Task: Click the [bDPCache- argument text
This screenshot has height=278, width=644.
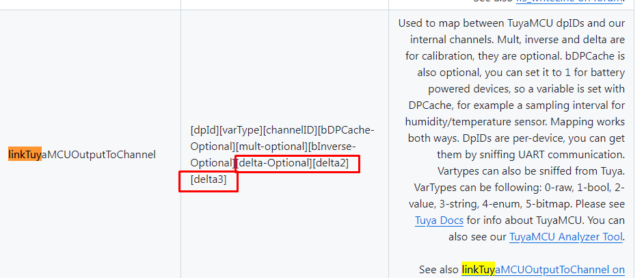Action: point(346,130)
